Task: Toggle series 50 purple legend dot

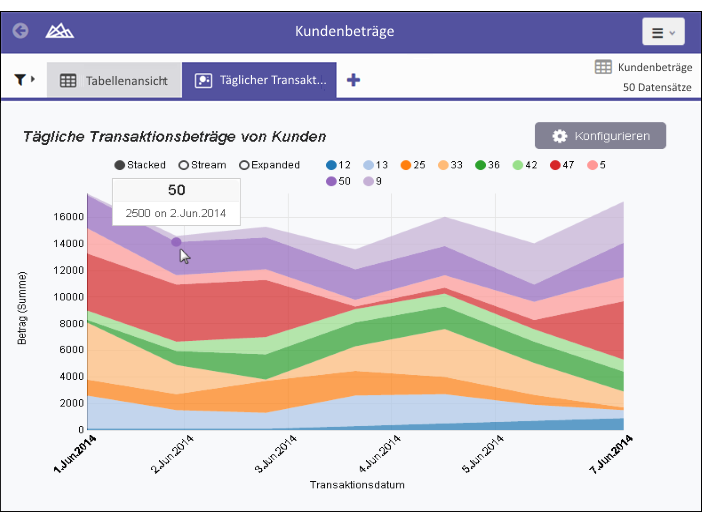Action: (332, 181)
